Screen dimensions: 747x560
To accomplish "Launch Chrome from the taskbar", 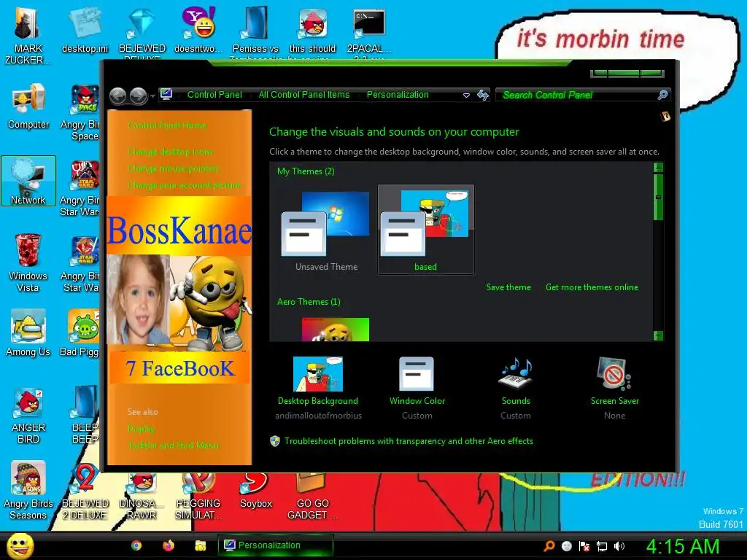I will tap(136, 545).
